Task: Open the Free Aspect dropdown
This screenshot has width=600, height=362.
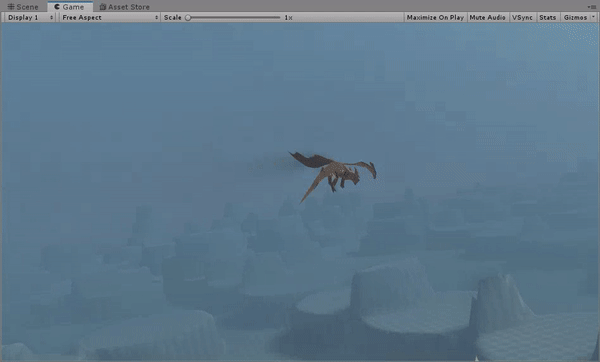Action: pyautogui.click(x=110, y=17)
